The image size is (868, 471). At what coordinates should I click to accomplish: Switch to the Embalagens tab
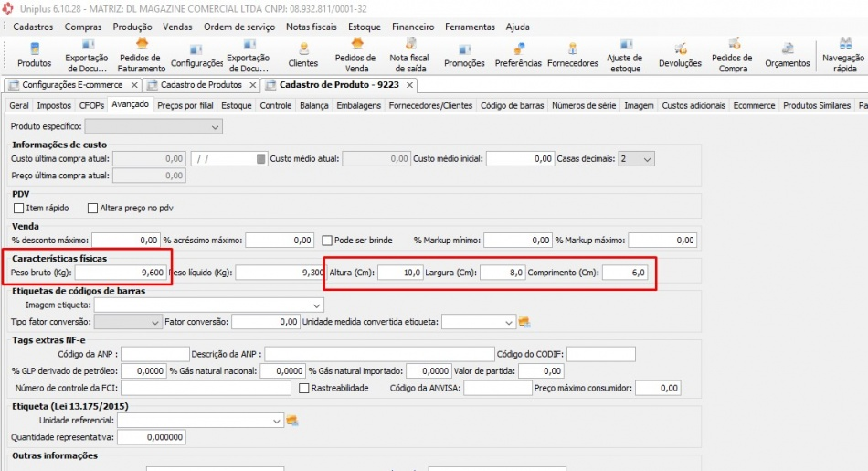pyautogui.click(x=359, y=105)
